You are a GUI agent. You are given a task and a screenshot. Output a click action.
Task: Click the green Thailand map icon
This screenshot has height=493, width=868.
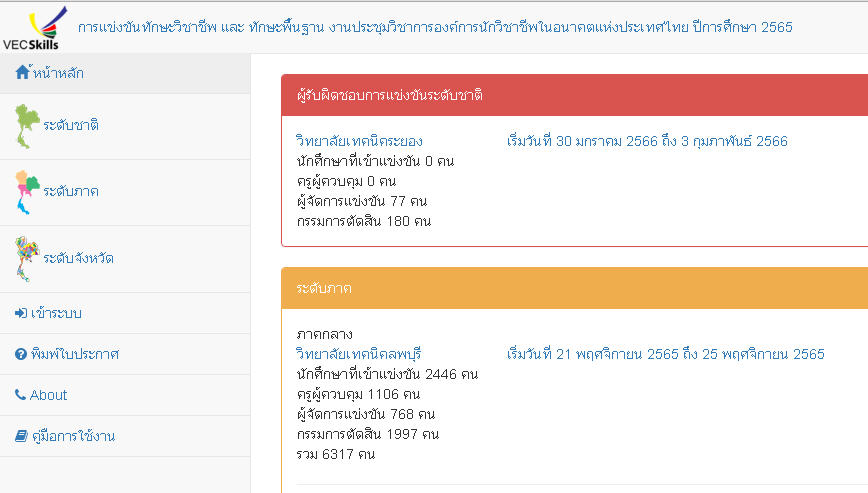[x=27, y=126]
